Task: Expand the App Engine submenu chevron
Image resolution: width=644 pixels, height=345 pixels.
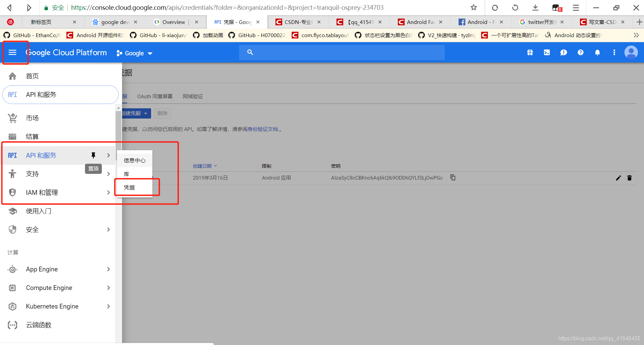Action: tap(108, 269)
